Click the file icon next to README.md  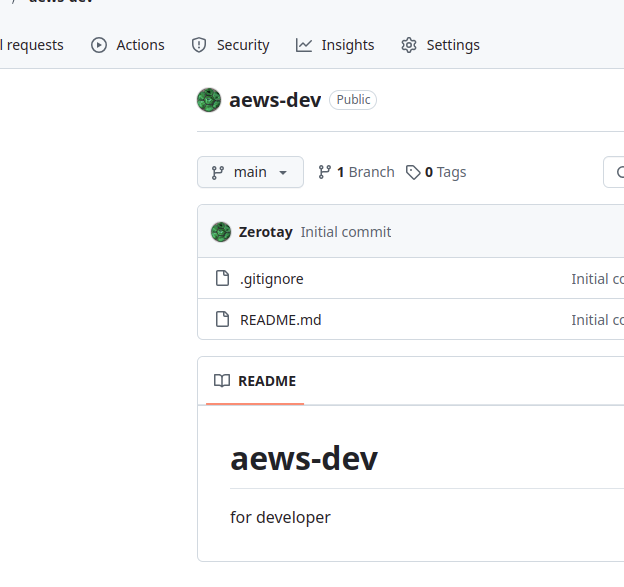click(222, 319)
